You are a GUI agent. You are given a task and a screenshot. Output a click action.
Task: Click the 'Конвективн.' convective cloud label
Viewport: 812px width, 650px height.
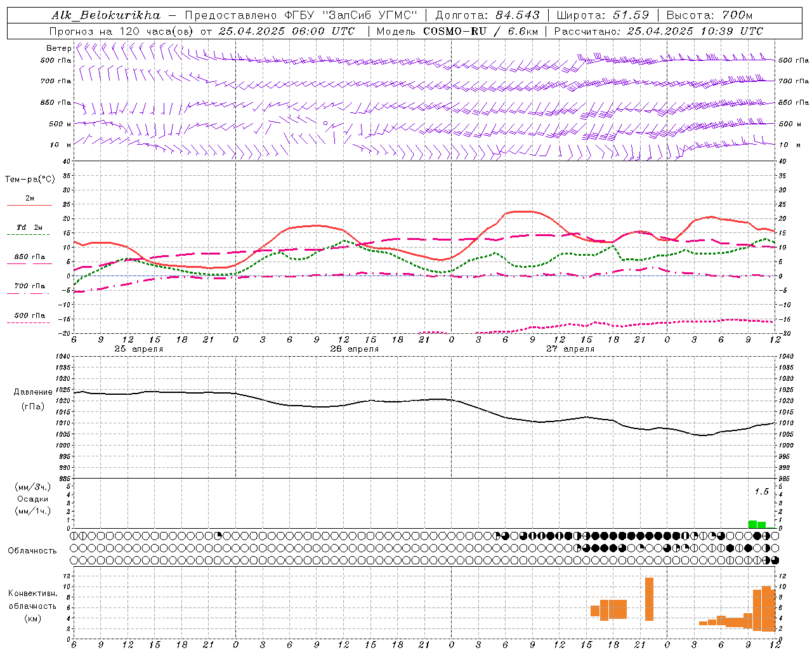32,594
